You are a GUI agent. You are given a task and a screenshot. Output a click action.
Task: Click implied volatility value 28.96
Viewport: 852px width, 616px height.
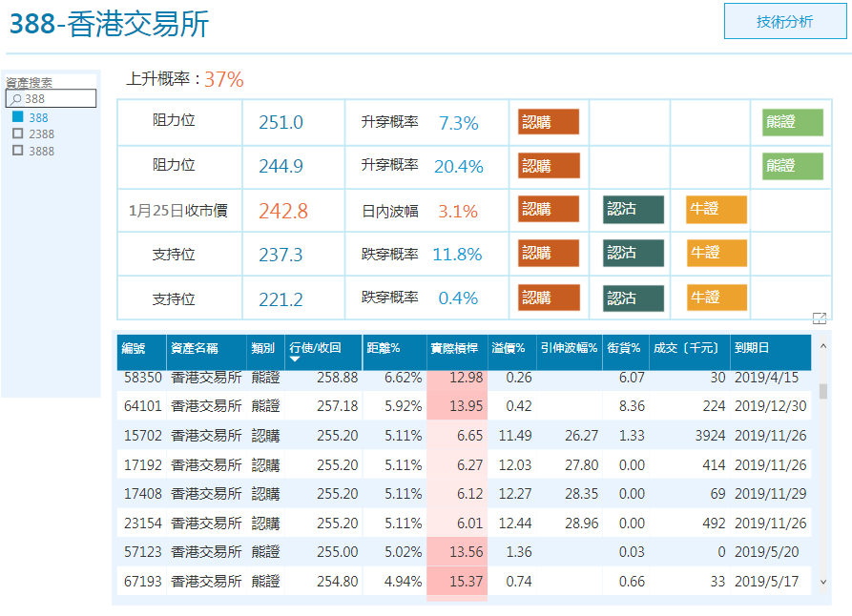581,524
